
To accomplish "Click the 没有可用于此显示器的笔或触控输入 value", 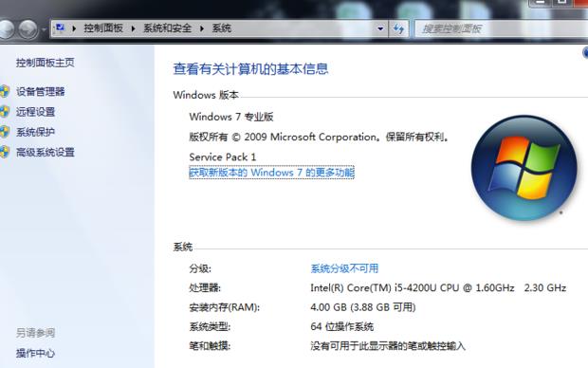I will tap(388, 346).
